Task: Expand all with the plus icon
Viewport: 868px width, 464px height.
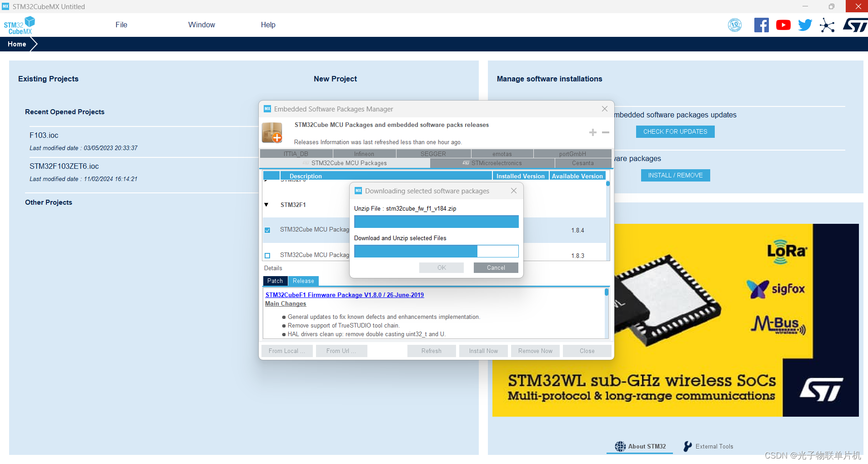Action: click(x=592, y=132)
